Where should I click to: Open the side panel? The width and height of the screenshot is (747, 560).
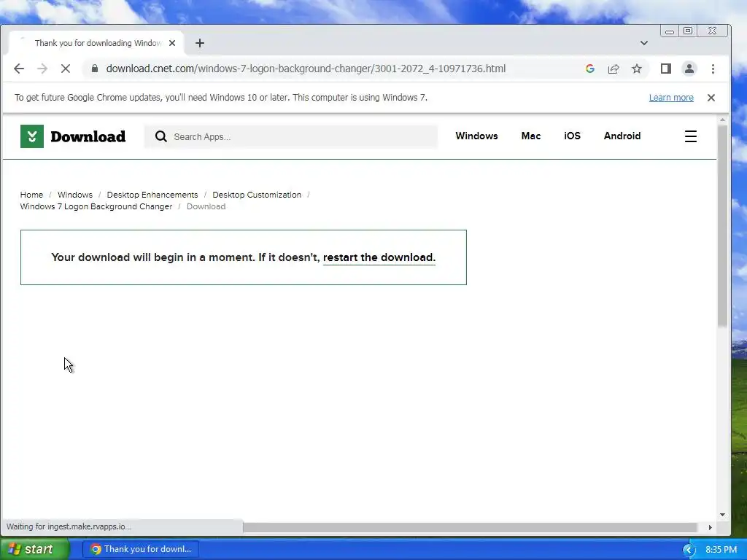665,69
